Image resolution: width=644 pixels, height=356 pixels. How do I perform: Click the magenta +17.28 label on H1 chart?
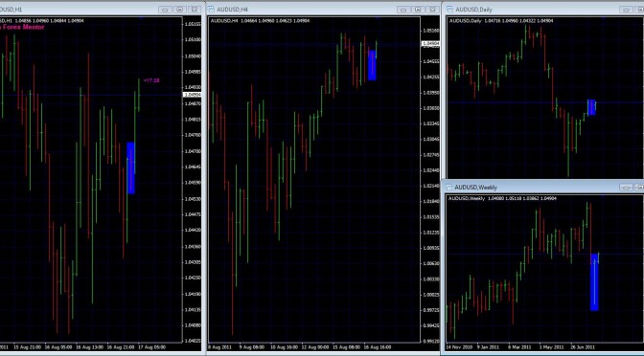[x=151, y=80]
